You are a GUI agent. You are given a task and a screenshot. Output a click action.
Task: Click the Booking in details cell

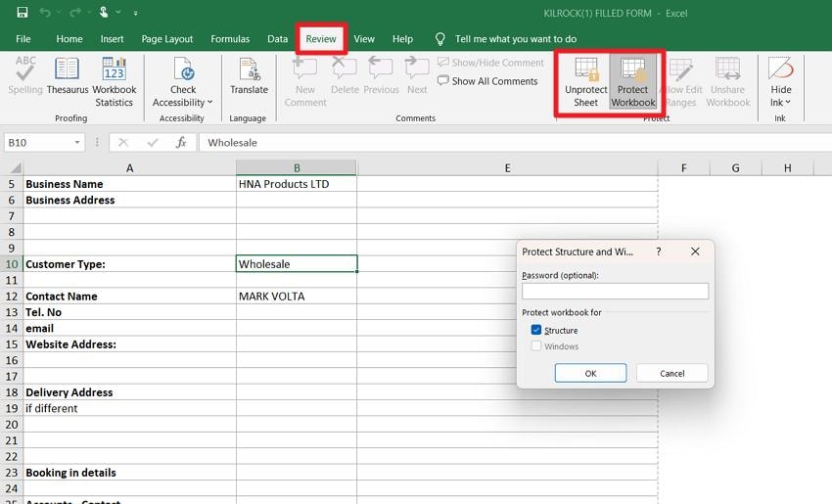point(129,472)
